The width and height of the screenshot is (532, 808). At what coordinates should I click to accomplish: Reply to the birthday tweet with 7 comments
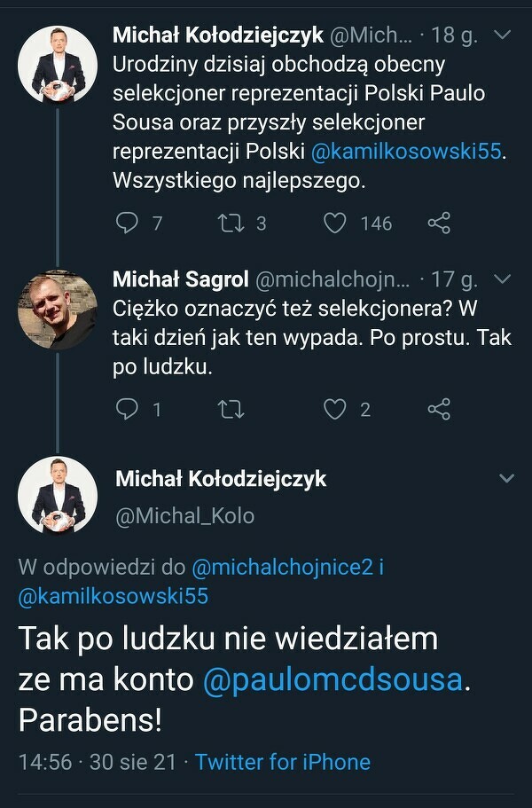click(x=129, y=223)
